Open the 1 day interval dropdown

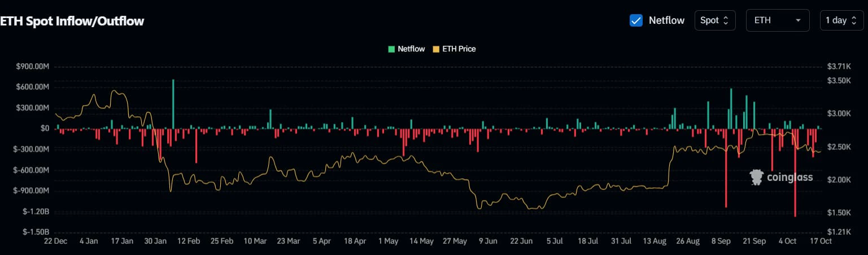coord(841,20)
